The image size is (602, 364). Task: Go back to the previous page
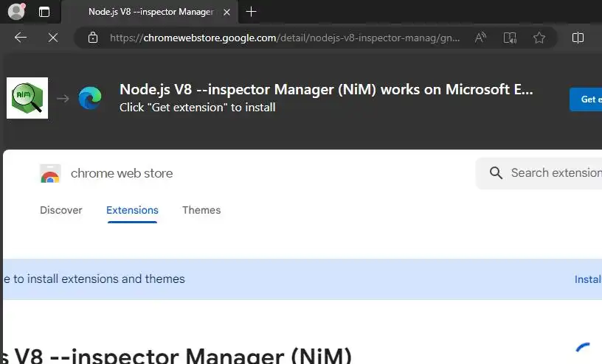tap(21, 38)
